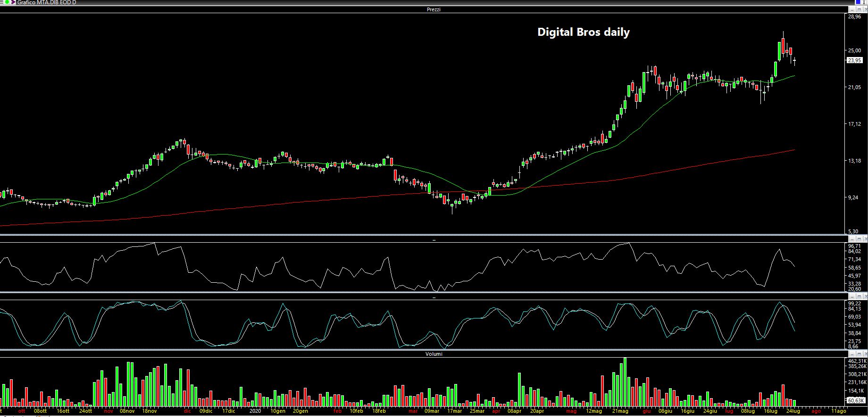Click the 11ago date label

(838, 411)
